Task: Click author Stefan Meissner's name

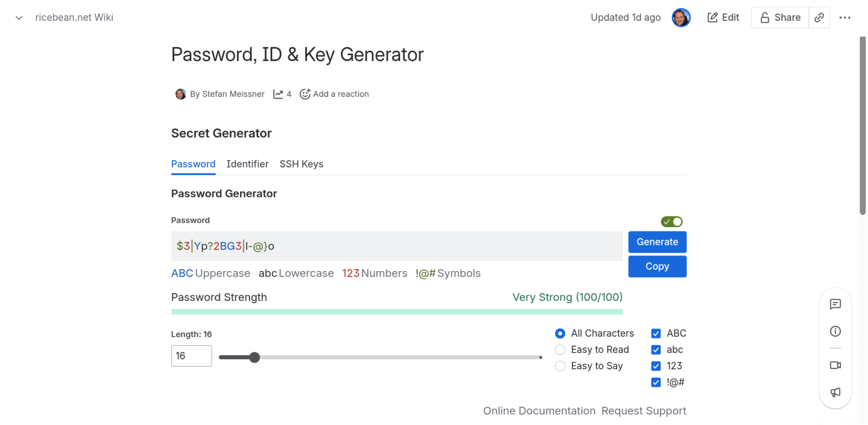Action: coord(233,94)
